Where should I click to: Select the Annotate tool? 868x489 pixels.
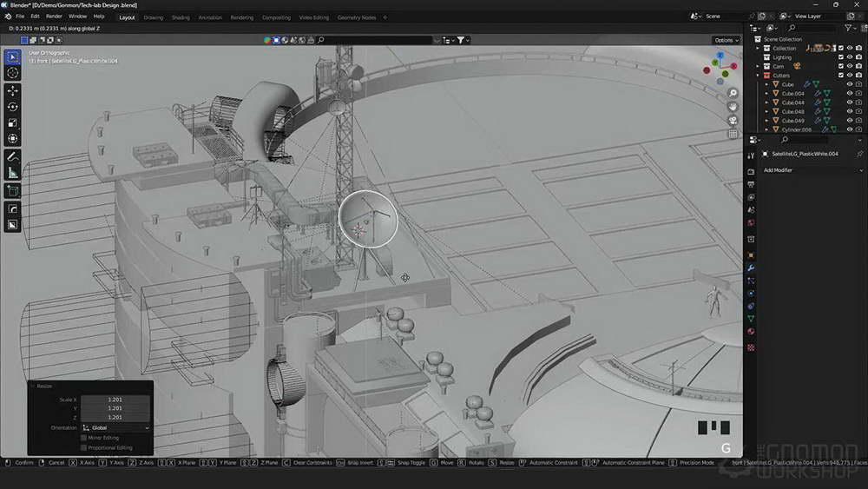click(13, 157)
